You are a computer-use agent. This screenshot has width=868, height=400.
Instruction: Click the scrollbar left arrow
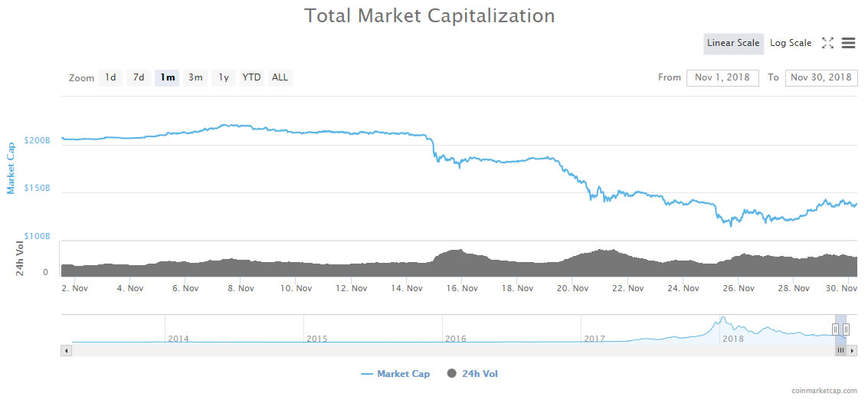(x=67, y=351)
